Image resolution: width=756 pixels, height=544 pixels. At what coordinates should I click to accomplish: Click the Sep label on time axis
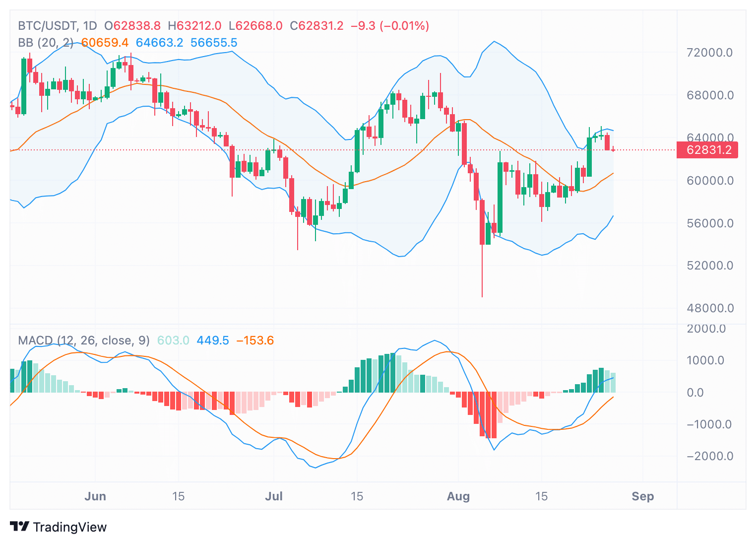[x=643, y=496]
